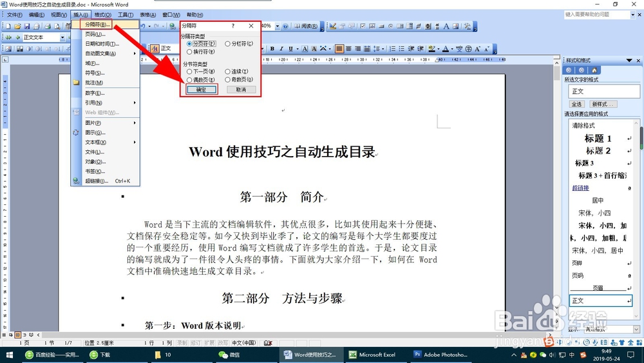Select the 换行符 line break radio button
This screenshot has height=363, width=644.
click(x=189, y=52)
